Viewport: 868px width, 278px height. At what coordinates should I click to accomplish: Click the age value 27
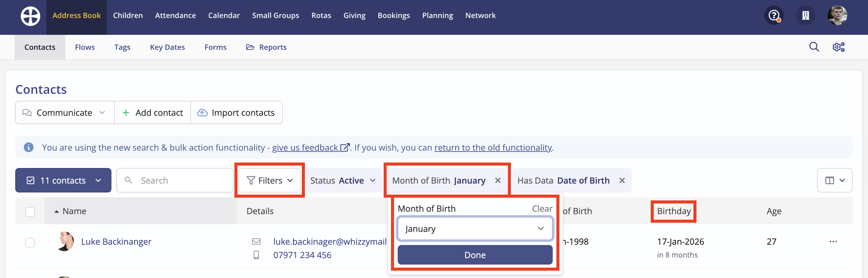[771, 242]
